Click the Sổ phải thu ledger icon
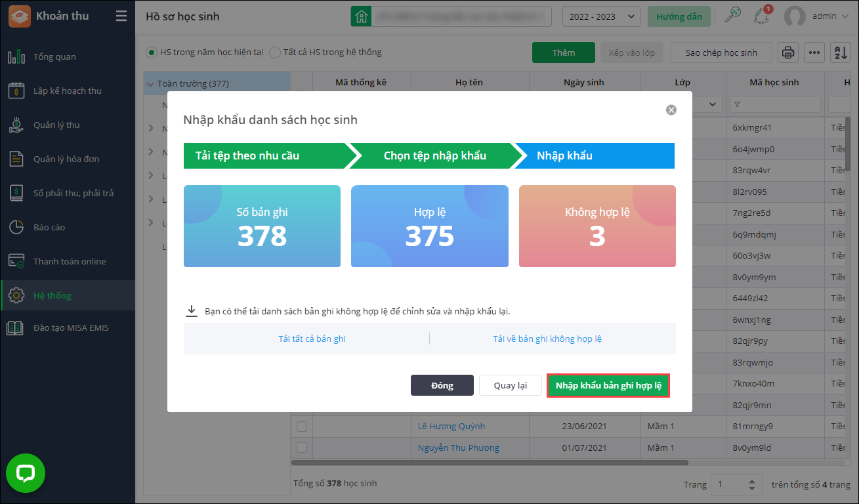The height and width of the screenshot is (504, 859). pos(16,193)
